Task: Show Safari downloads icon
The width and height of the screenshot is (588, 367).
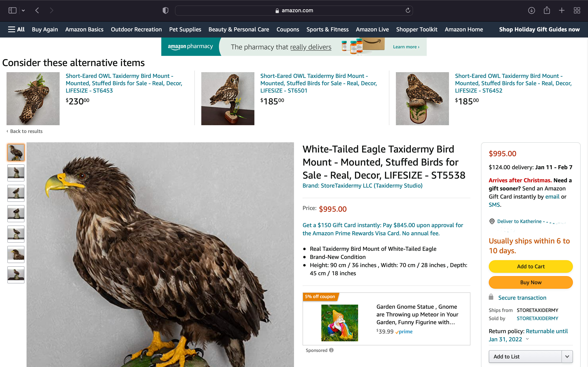Action: [x=531, y=10]
